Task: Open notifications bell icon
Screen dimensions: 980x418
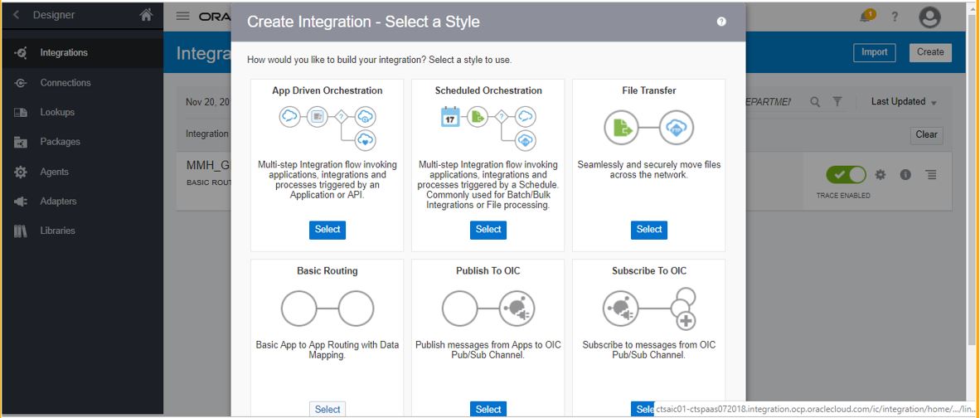Action: (x=866, y=17)
